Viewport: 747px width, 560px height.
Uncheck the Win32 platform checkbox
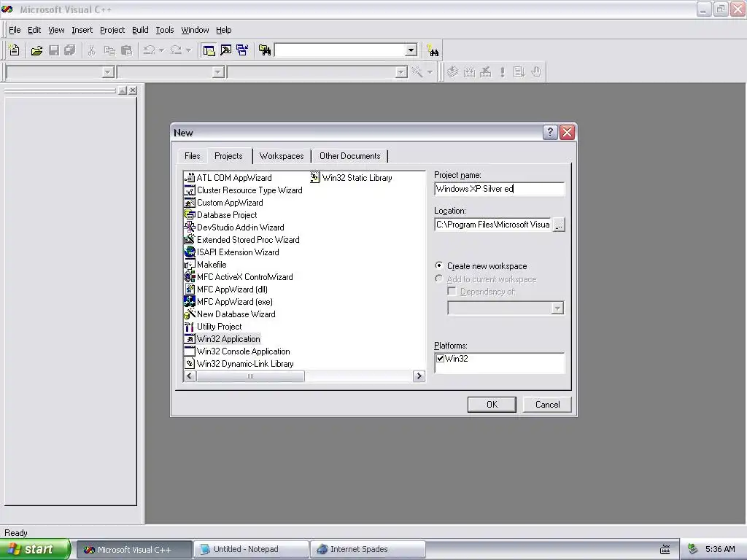440,359
